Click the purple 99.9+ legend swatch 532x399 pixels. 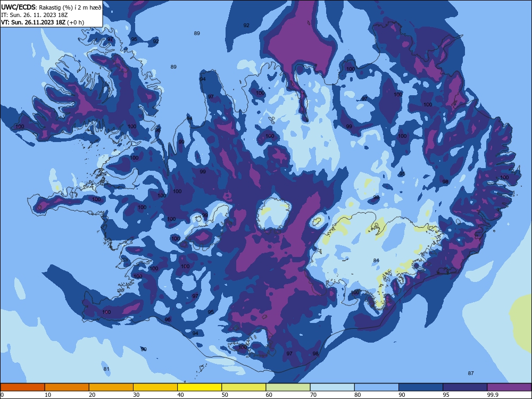click(510, 387)
